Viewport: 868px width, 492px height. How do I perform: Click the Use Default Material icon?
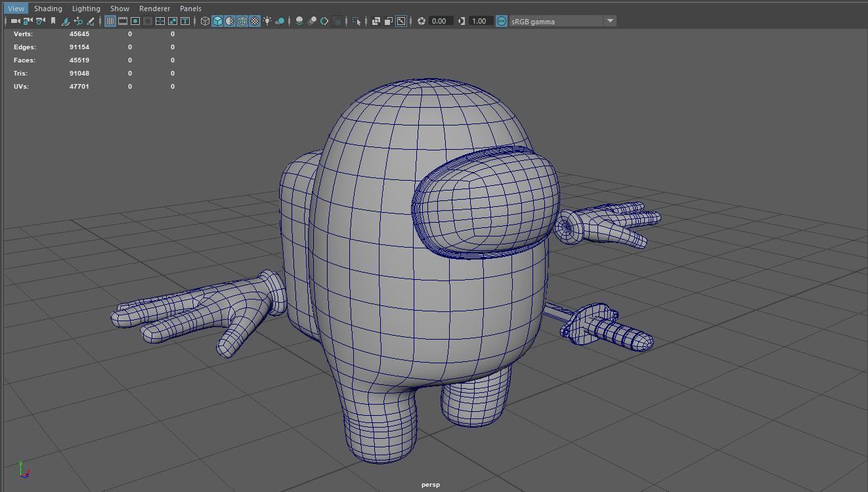click(x=230, y=21)
